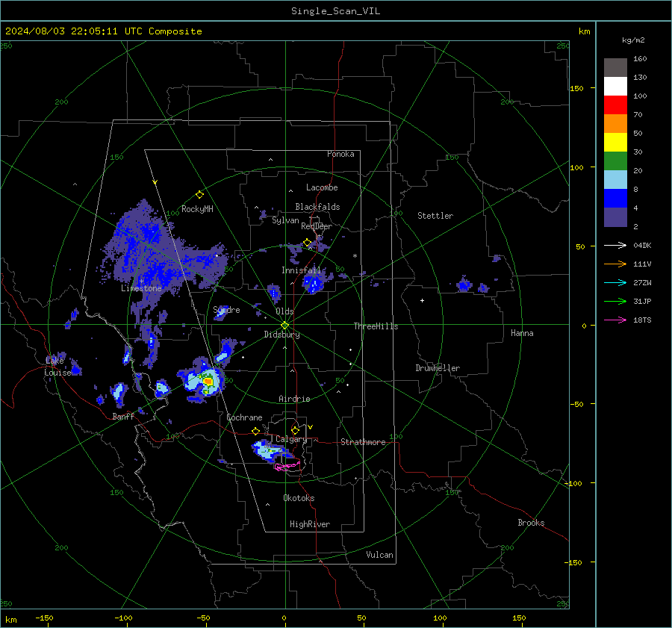The image size is (672, 628).
Task: Click the storm cell just southwest of Calgary
Action: pyautogui.click(x=270, y=450)
